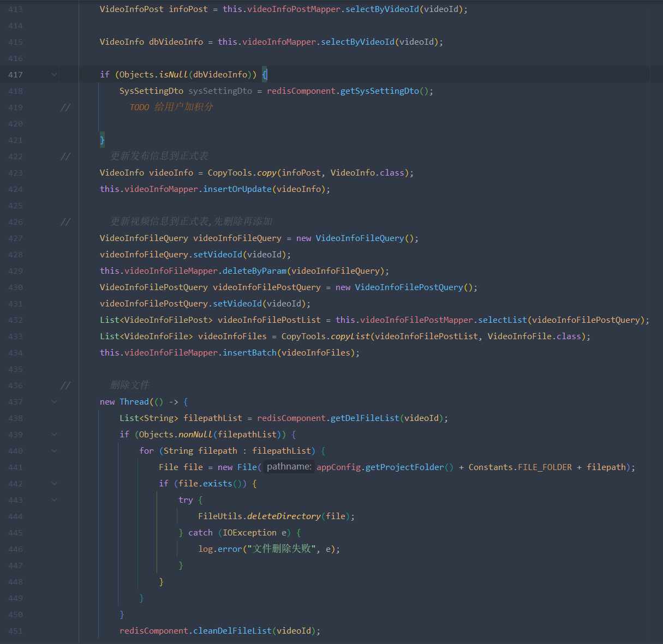Click the deleteDirectory method call
This screenshot has height=644, width=663.
(x=284, y=516)
